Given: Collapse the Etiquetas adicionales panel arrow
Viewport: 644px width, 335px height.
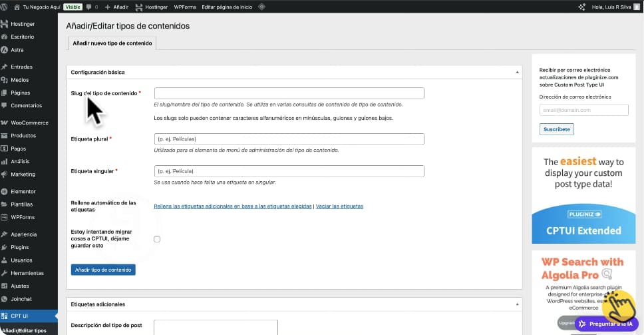Looking at the screenshot, I should [x=517, y=304].
